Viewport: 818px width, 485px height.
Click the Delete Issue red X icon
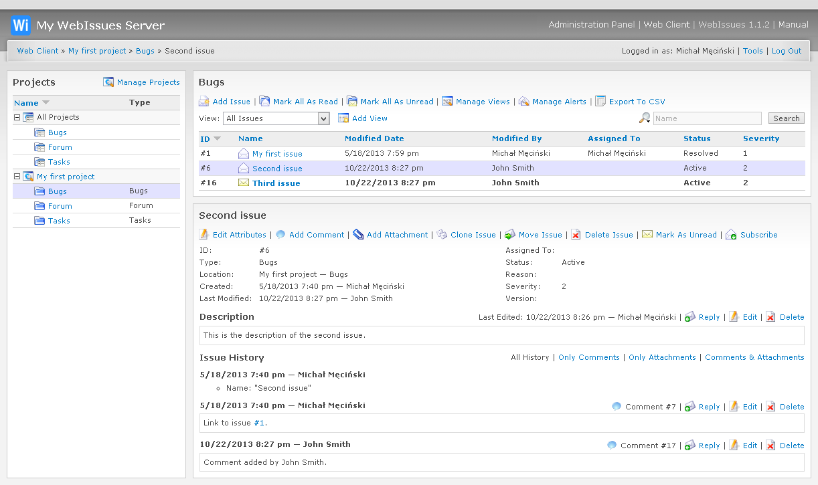576,235
